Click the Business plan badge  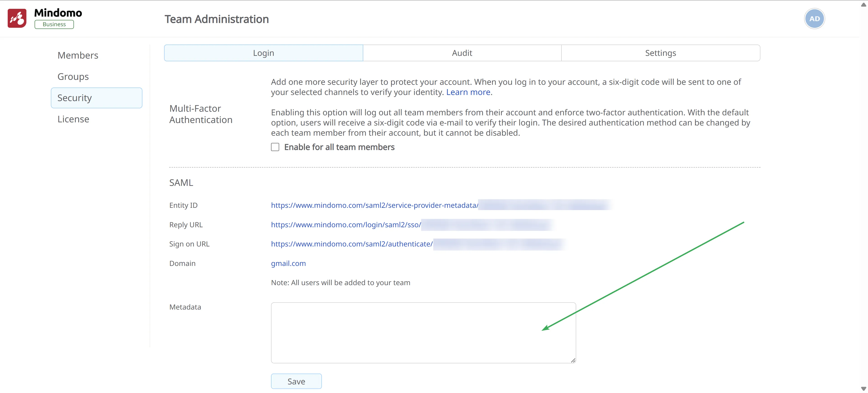point(54,24)
